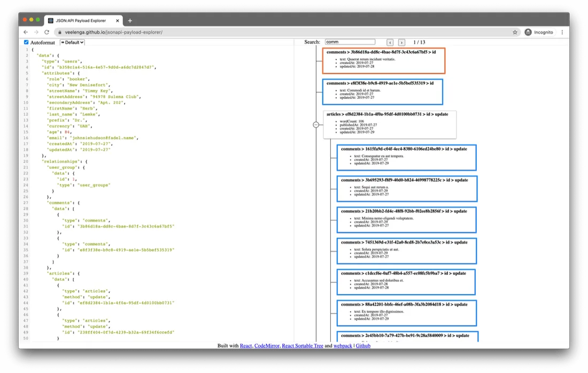
Task: Click the "currency": "UAH" line
Action: point(69,126)
